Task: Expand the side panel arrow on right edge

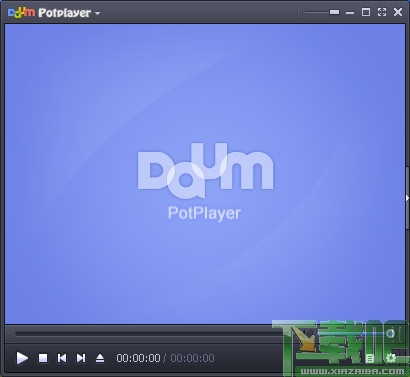Action: point(408,198)
